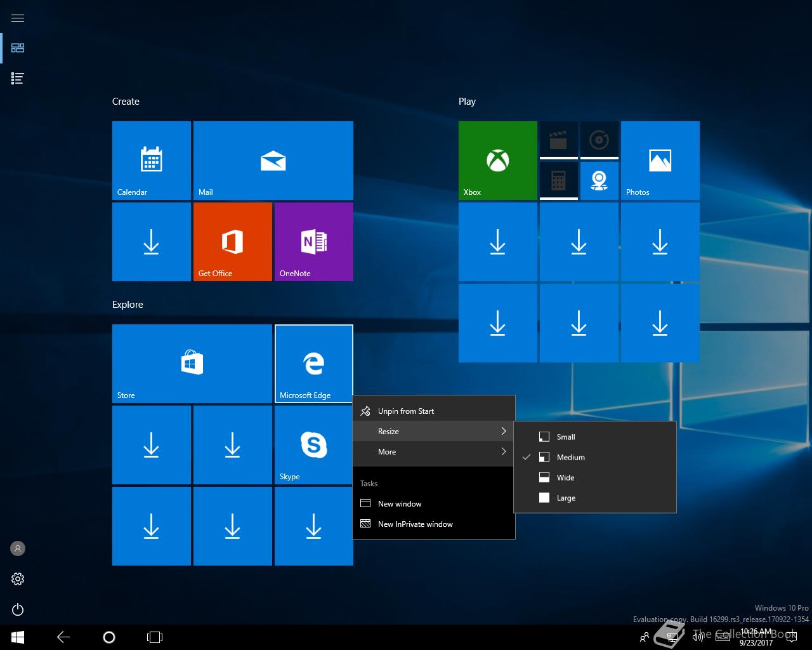This screenshot has width=812, height=650.
Task: Click the Power button icon
Action: [18, 609]
